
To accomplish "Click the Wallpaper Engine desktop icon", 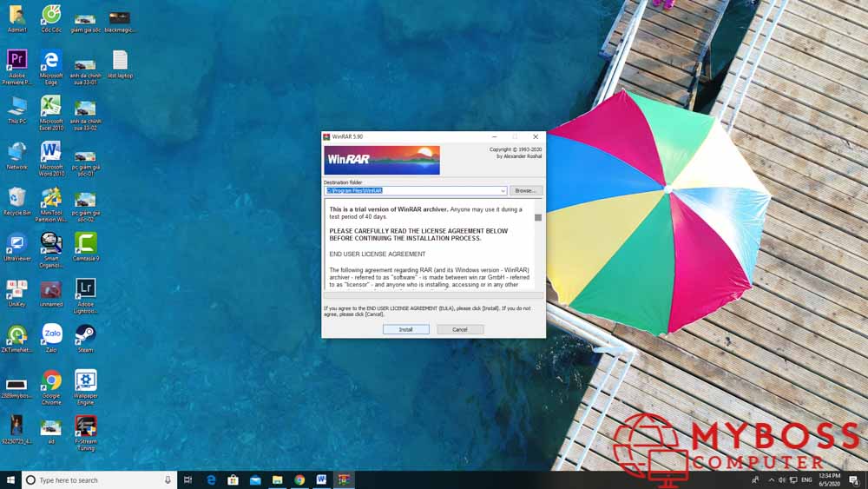I will (85, 380).
